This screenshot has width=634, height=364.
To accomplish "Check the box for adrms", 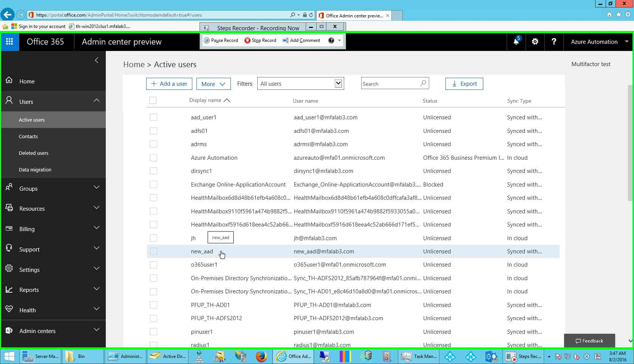I will click(x=153, y=144).
